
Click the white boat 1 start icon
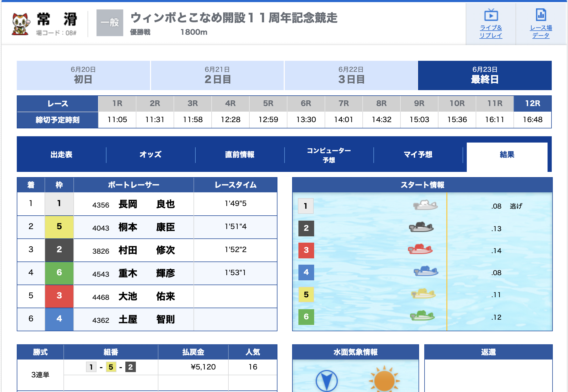(x=425, y=205)
